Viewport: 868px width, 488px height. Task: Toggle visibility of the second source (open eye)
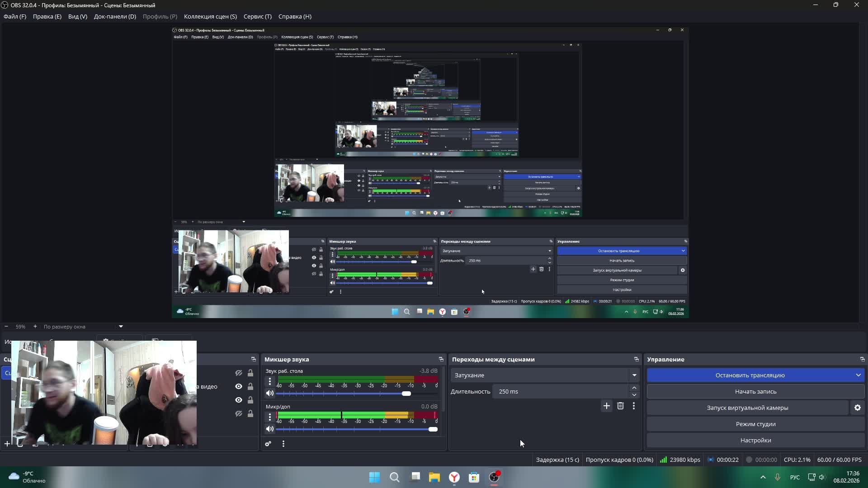click(x=239, y=386)
